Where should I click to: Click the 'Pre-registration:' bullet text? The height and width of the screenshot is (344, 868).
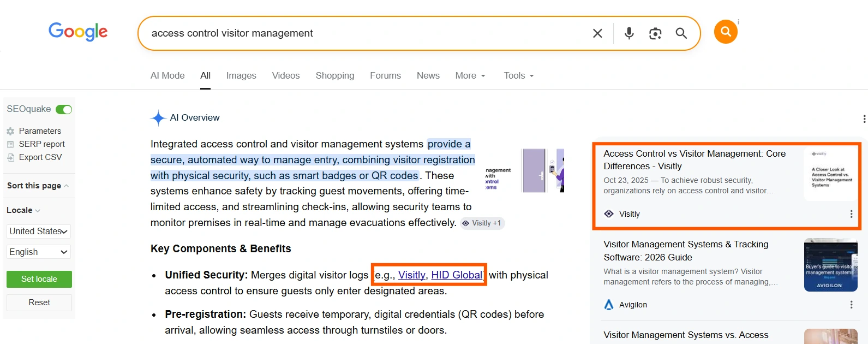coord(206,315)
